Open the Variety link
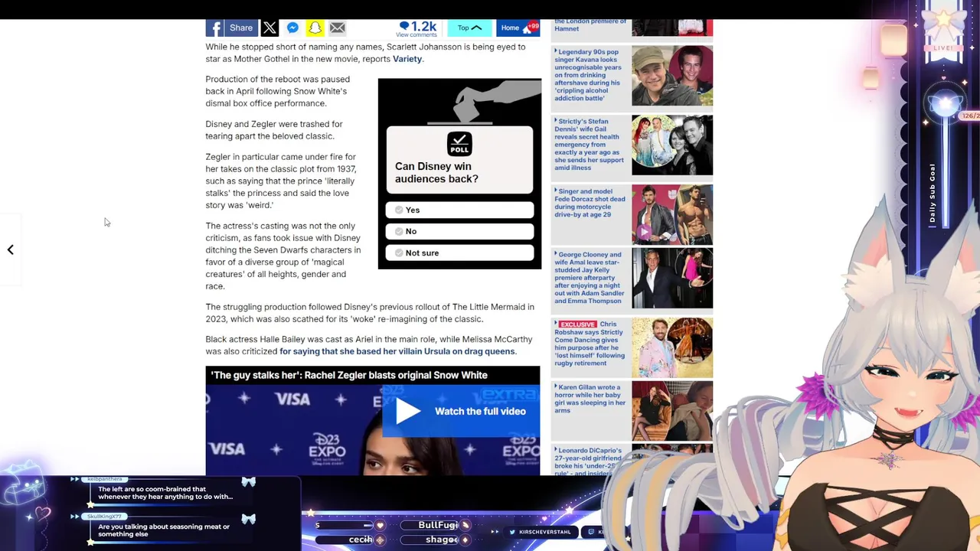This screenshot has height=551, width=980. 407,59
